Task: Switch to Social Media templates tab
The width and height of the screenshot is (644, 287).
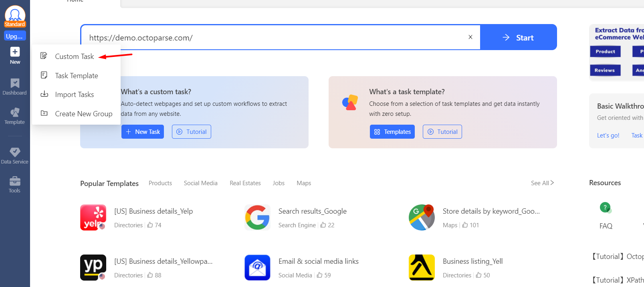Action: (x=200, y=183)
